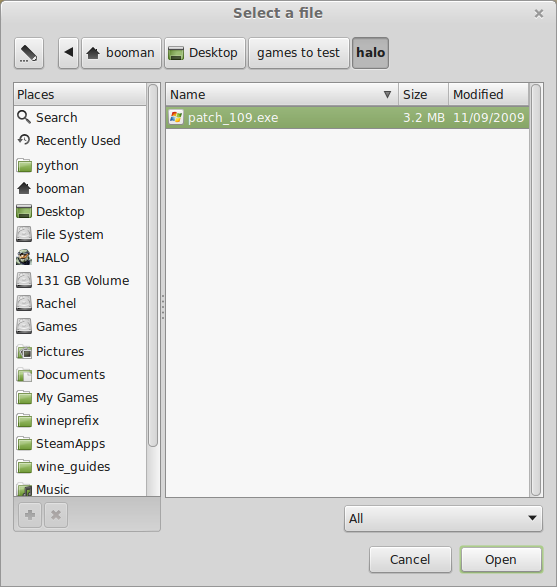The width and height of the screenshot is (557, 587).
Task: Click the patch_109.exe file icon
Action: (176, 118)
